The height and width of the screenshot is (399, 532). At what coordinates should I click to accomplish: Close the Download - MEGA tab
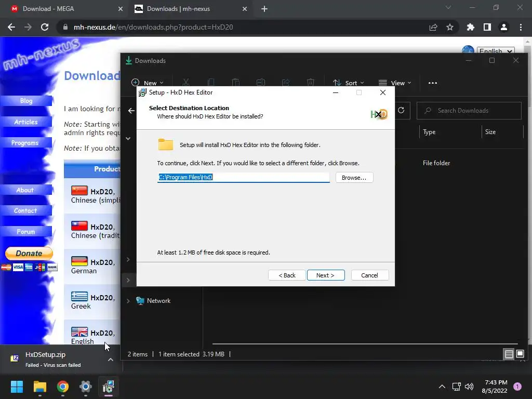(x=121, y=9)
